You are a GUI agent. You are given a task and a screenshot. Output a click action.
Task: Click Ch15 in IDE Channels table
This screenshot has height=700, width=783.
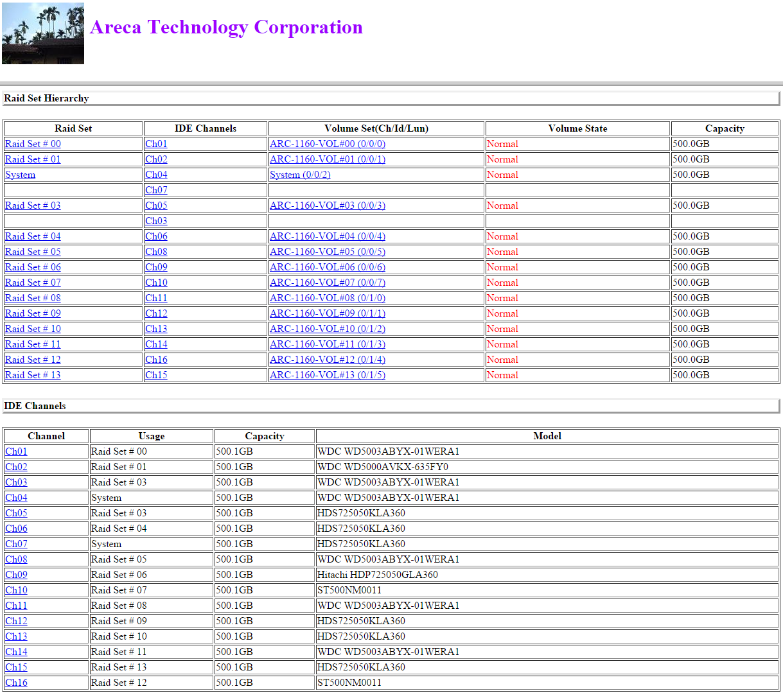coord(16,667)
